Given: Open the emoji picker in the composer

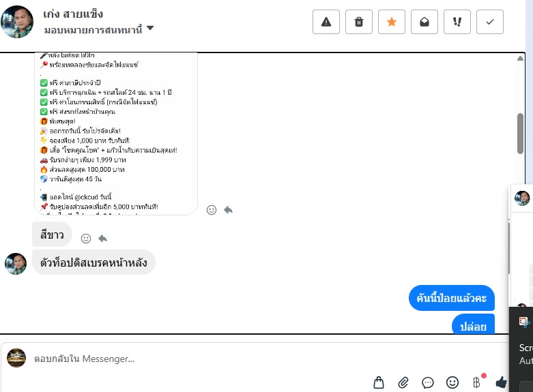Looking at the screenshot, I should [x=452, y=382].
